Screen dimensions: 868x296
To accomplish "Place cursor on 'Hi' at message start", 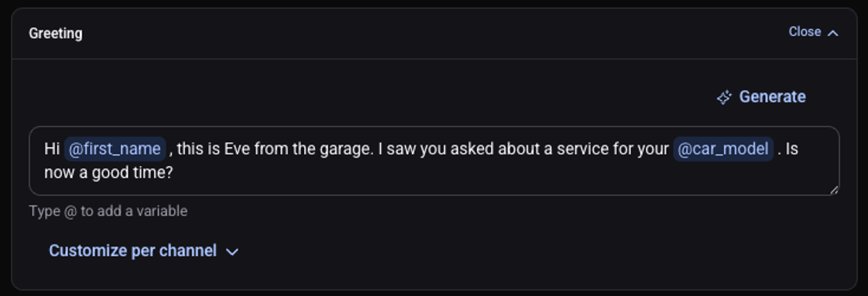I will click(x=52, y=149).
